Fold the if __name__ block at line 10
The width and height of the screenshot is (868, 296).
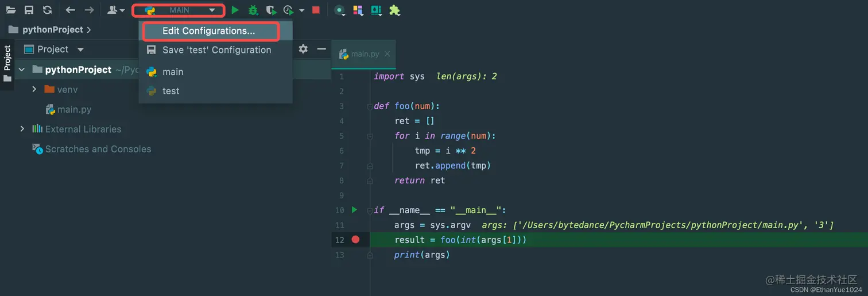pos(370,210)
